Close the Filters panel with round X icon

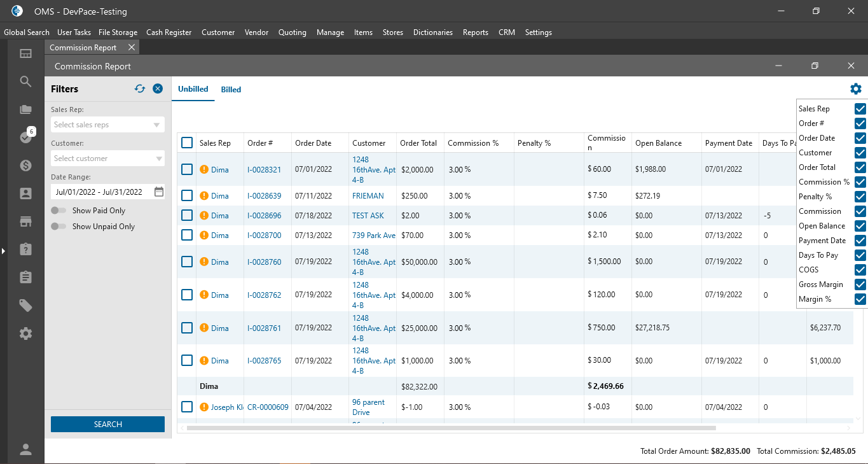point(158,89)
